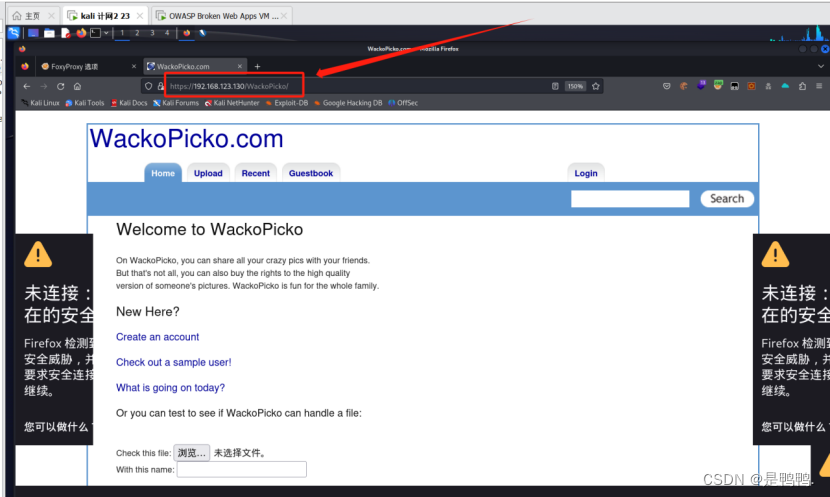
Task: Click the WackoPicko.com site title
Action: coord(186,139)
